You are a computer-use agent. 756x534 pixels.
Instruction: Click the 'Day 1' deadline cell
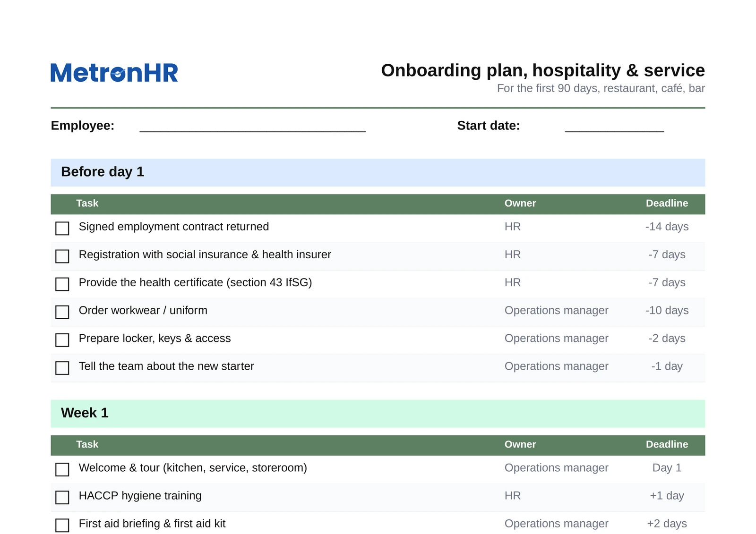(667, 467)
